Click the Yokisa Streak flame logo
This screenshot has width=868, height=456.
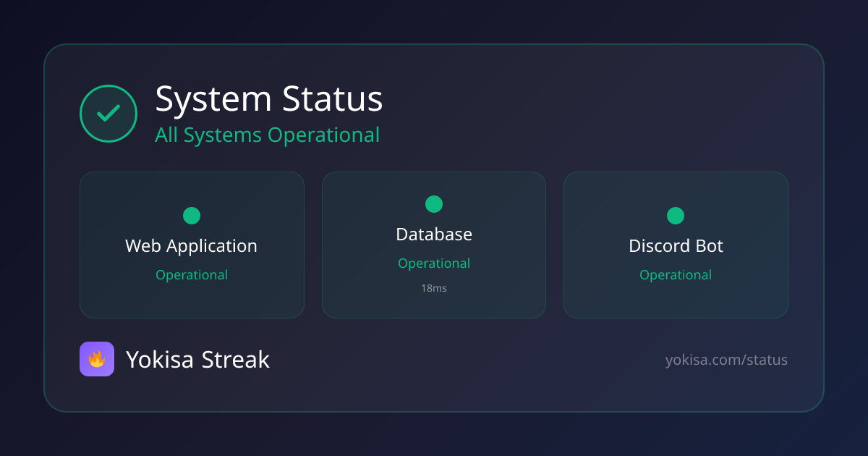tap(97, 359)
